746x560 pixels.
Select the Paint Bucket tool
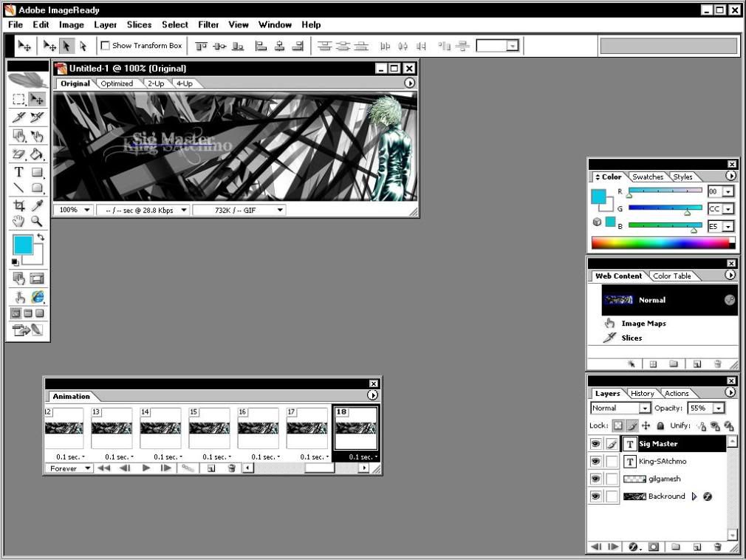click(37, 154)
